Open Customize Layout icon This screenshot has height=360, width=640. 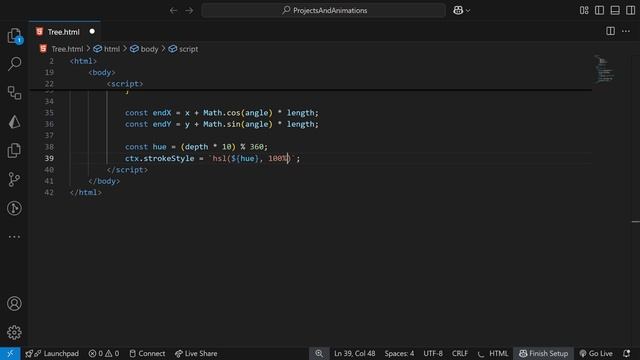tap(584, 11)
